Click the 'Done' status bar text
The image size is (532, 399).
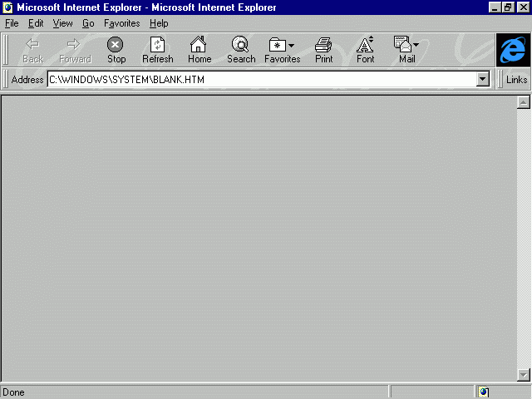click(x=13, y=392)
